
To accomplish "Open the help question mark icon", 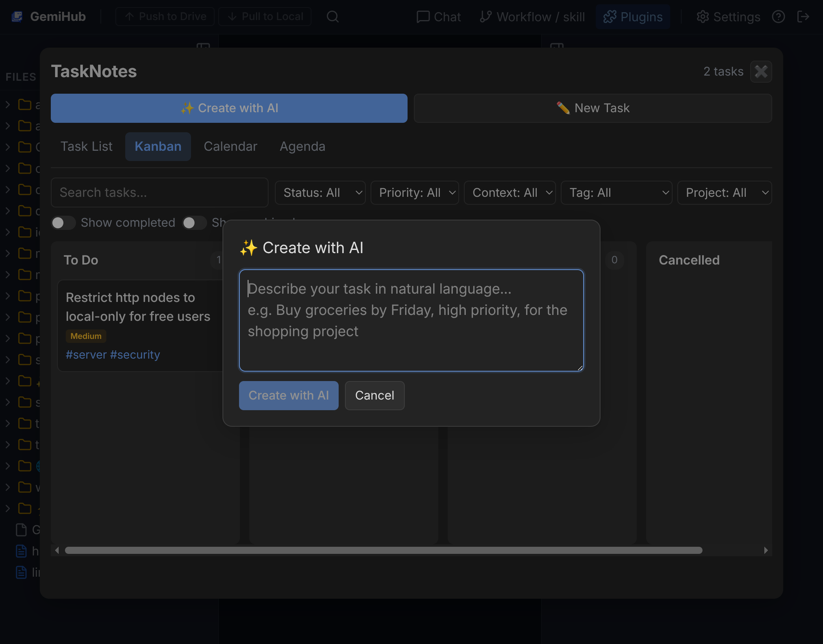I will 778,17.
